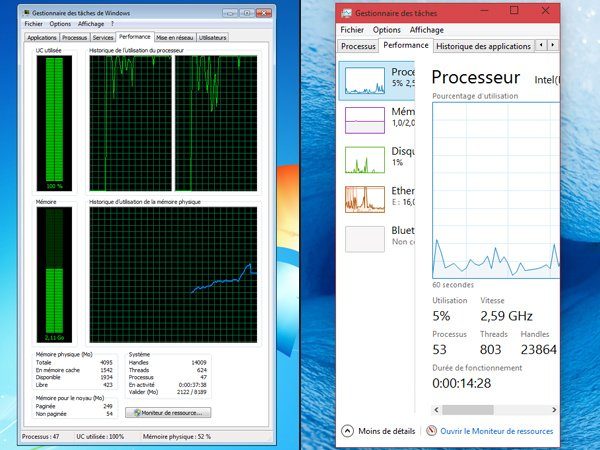This screenshot has height=450, width=600.
Task: Click the resource monitor gauge icon
Action: 431,431
